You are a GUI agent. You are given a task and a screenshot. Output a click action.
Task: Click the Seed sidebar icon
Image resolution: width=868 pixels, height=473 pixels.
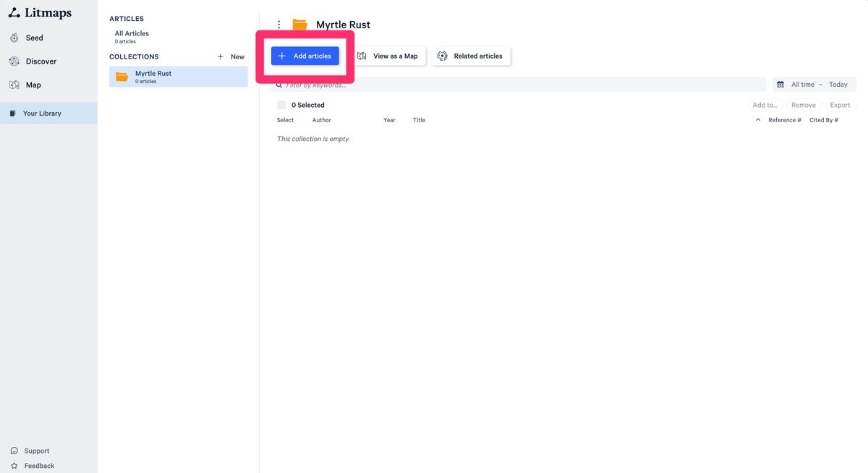click(14, 38)
